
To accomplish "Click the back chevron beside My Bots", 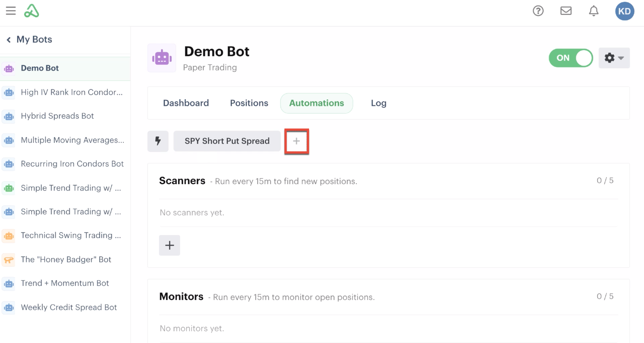I will coord(9,40).
